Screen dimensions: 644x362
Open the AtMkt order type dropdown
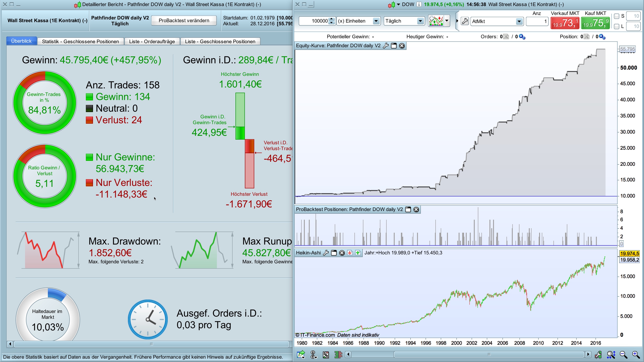point(519,21)
